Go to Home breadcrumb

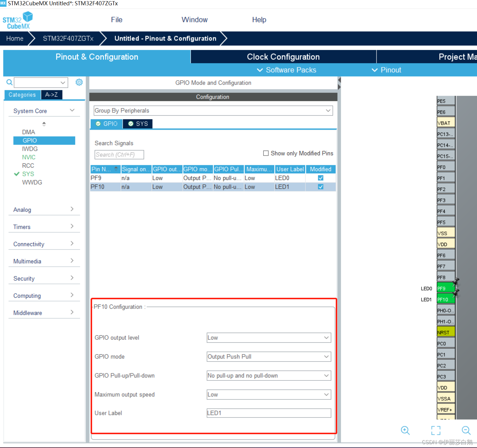point(15,39)
